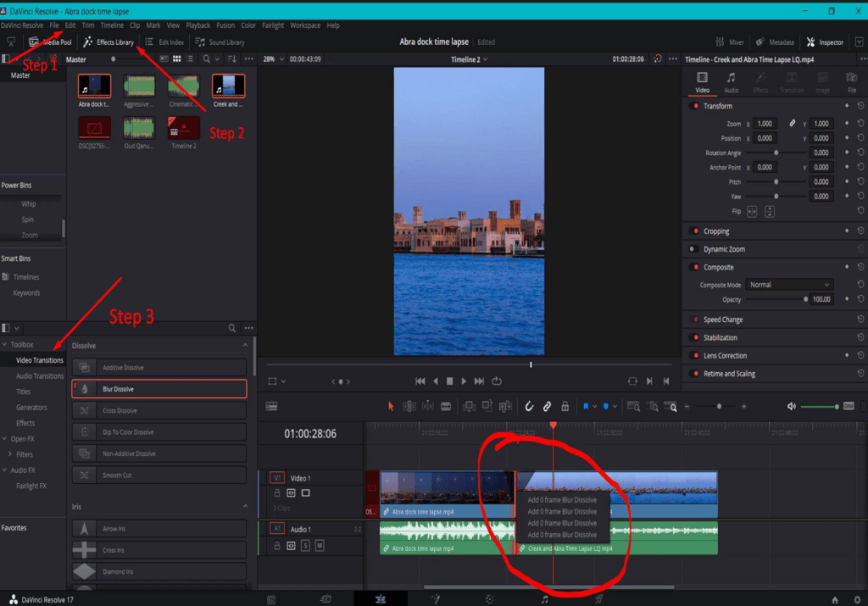Viewport: 868px width, 606px height.
Task: Click the timeline view options icon
Action: pyautogui.click(x=271, y=407)
